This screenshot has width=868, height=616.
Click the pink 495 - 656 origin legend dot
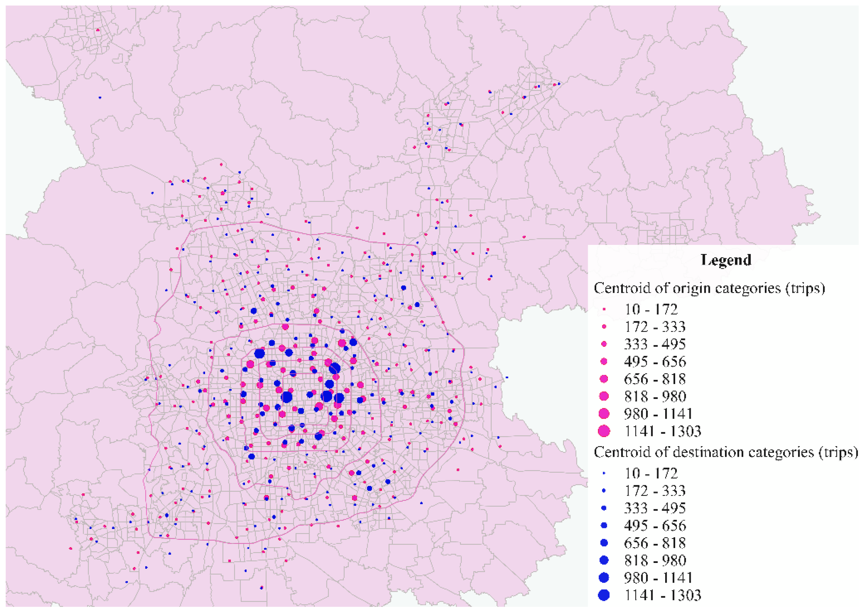(604, 361)
